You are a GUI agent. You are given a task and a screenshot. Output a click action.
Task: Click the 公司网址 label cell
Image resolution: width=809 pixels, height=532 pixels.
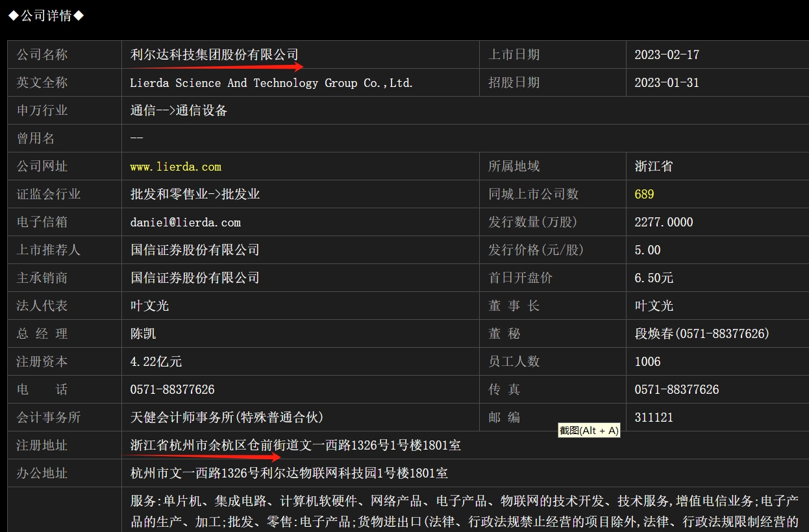[x=64, y=167]
